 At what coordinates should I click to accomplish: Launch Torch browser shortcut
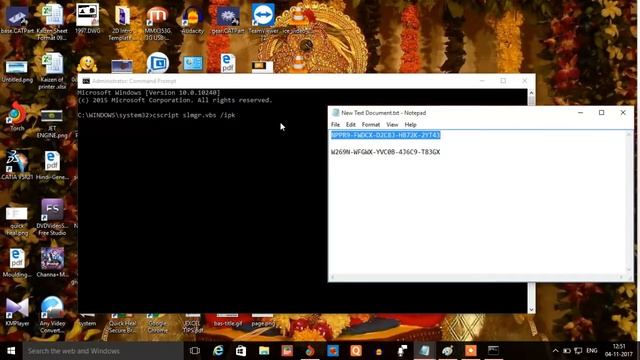[17, 116]
